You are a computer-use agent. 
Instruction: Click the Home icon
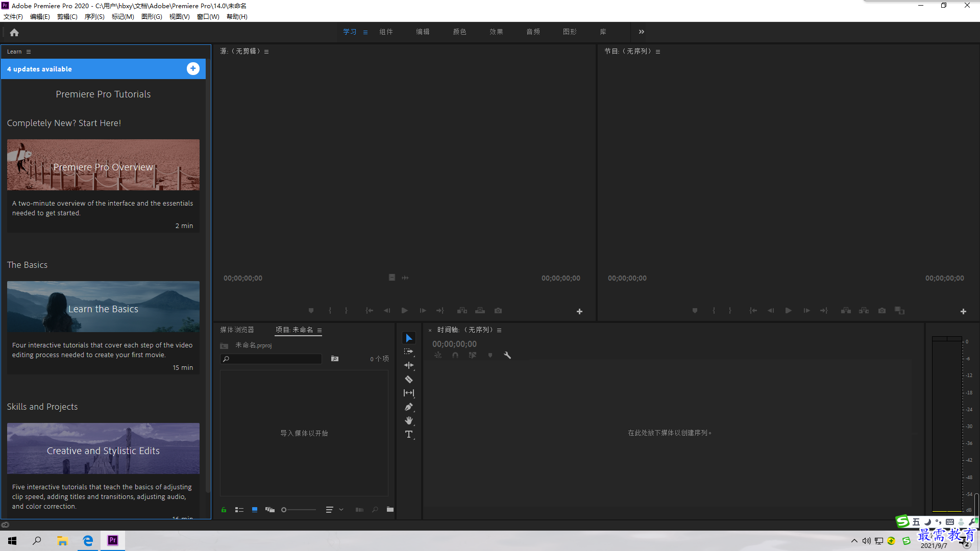click(14, 32)
